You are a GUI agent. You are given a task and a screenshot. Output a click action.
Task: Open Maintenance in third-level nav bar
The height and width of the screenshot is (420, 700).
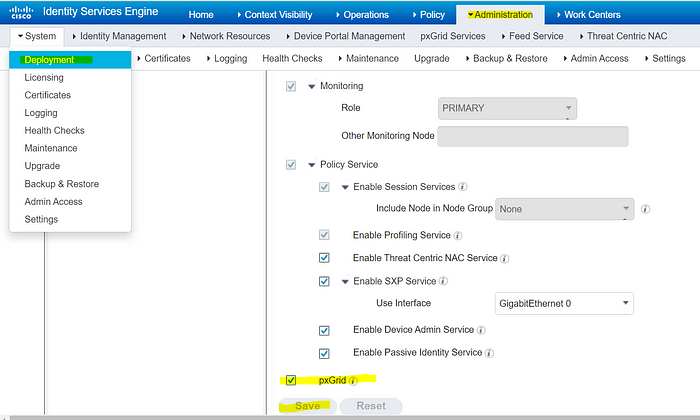tap(369, 58)
